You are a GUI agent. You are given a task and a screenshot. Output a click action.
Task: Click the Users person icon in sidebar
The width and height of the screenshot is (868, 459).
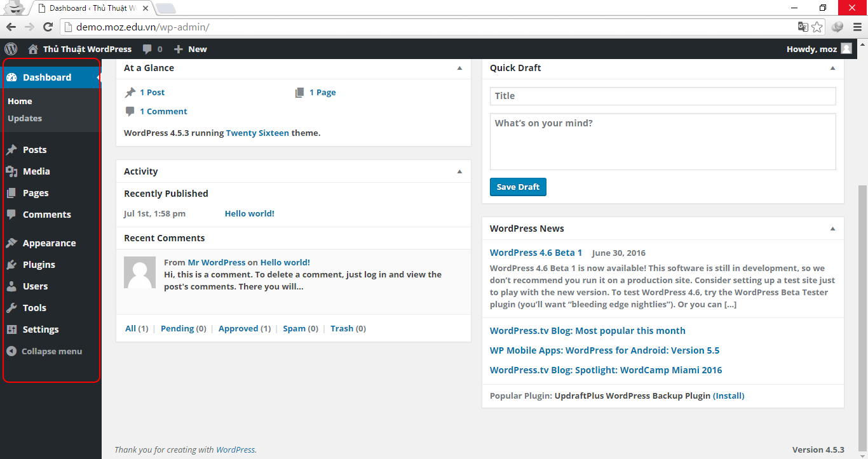click(x=11, y=286)
